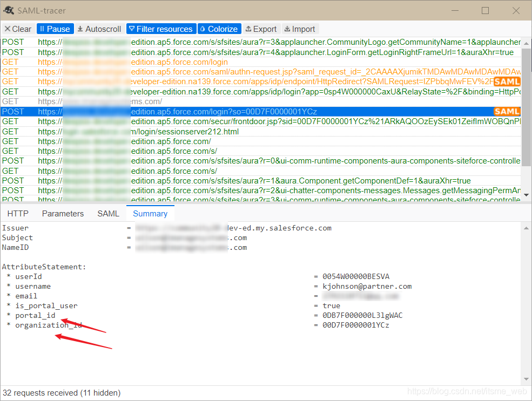
Task: Select the Summary tab
Action: point(150,214)
